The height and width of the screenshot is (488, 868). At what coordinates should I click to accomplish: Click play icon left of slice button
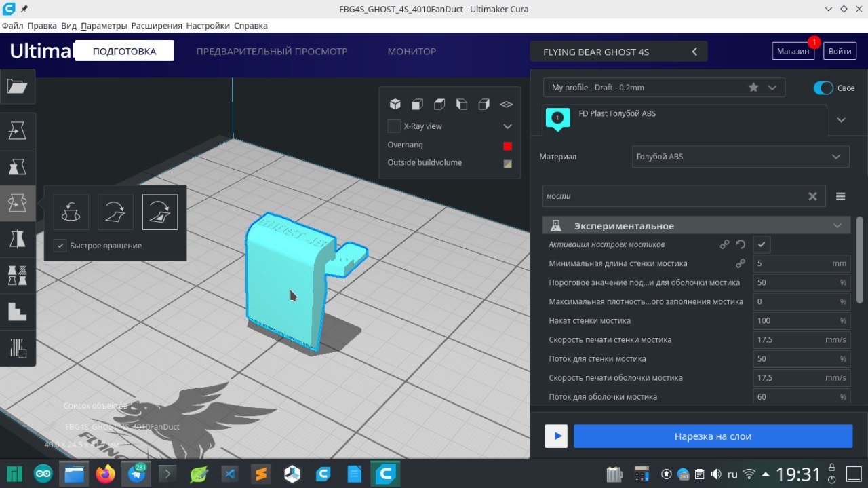557,436
